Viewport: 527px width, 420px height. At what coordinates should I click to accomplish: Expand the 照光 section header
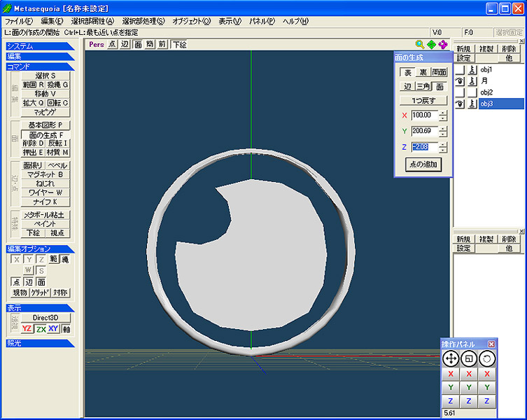point(40,343)
